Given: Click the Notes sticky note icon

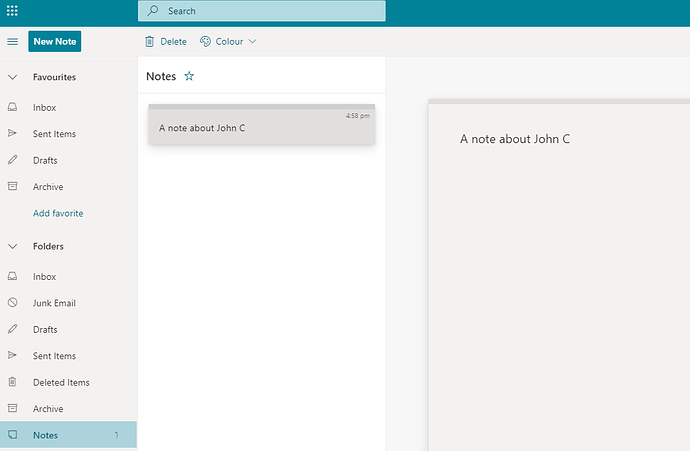Looking at the screenshot, I should click(12, 434).
